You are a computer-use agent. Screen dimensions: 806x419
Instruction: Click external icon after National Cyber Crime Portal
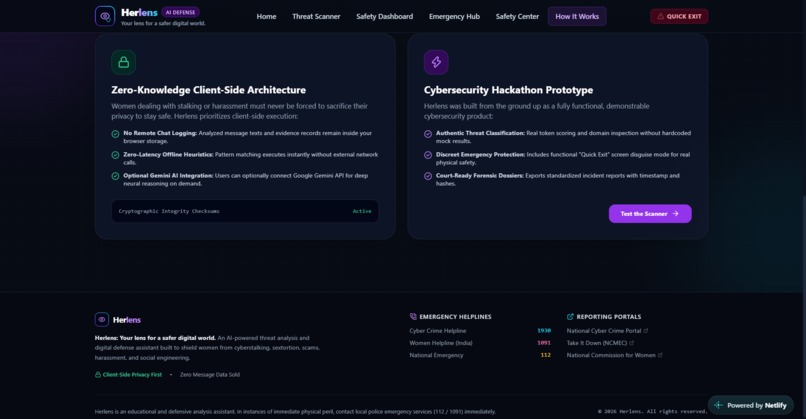(646, 331)
